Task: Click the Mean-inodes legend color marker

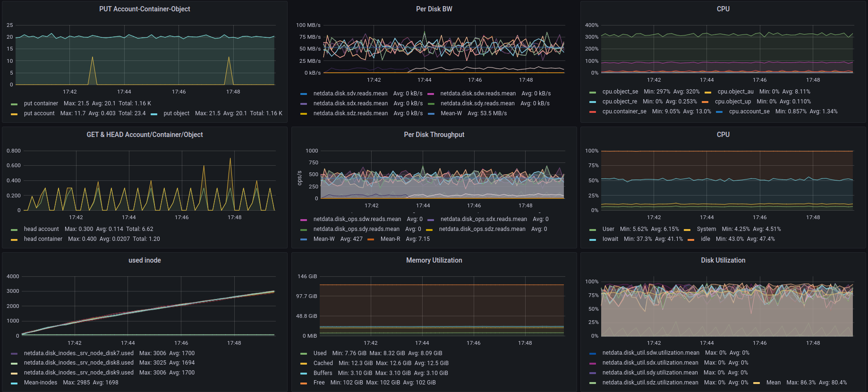Action: 14,383
